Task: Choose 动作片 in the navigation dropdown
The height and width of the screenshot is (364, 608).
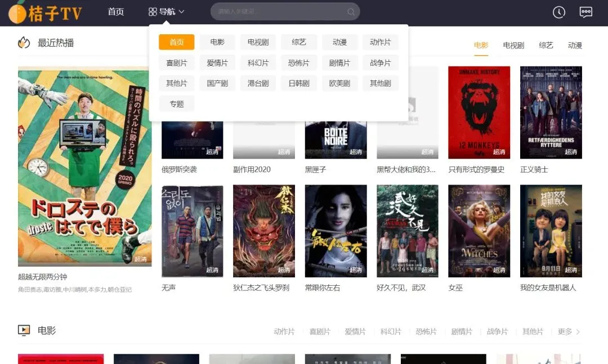Action: tap(381, 42)
